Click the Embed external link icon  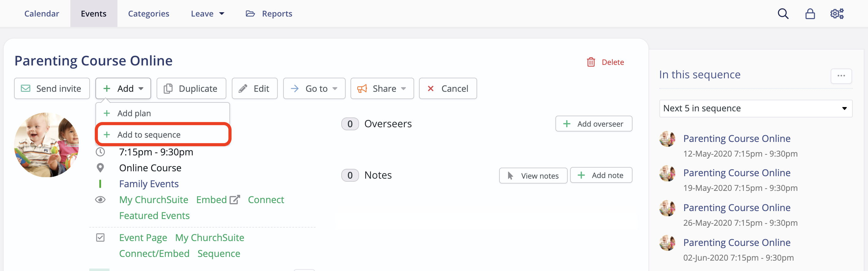pos(235,199)
